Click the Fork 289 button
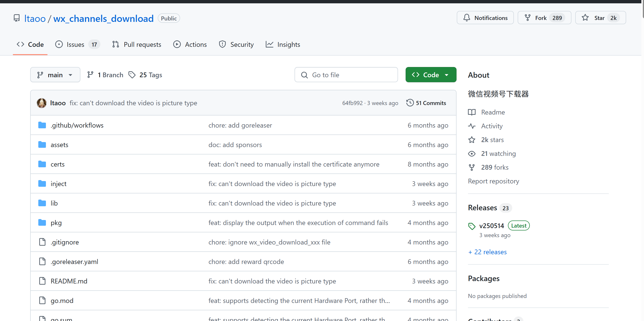The height and width of the screenshot is (321, 644). tap(544, 18)
